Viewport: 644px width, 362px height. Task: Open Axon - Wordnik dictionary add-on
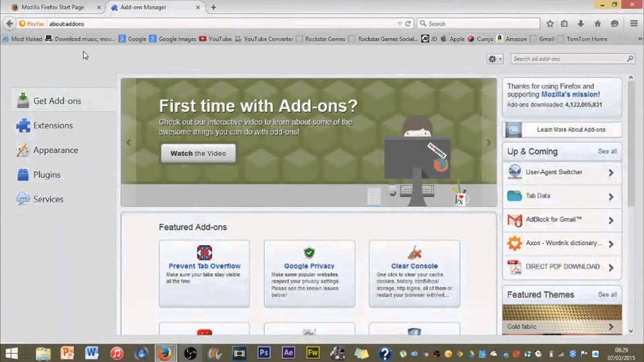coord(562,243)
